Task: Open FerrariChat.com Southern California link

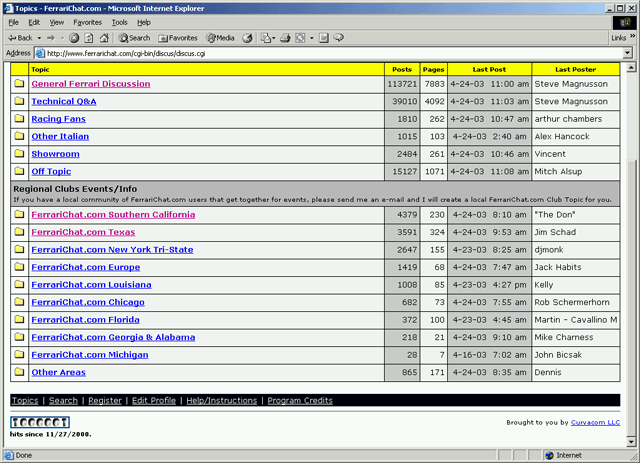Action: (x=113, y=214)
